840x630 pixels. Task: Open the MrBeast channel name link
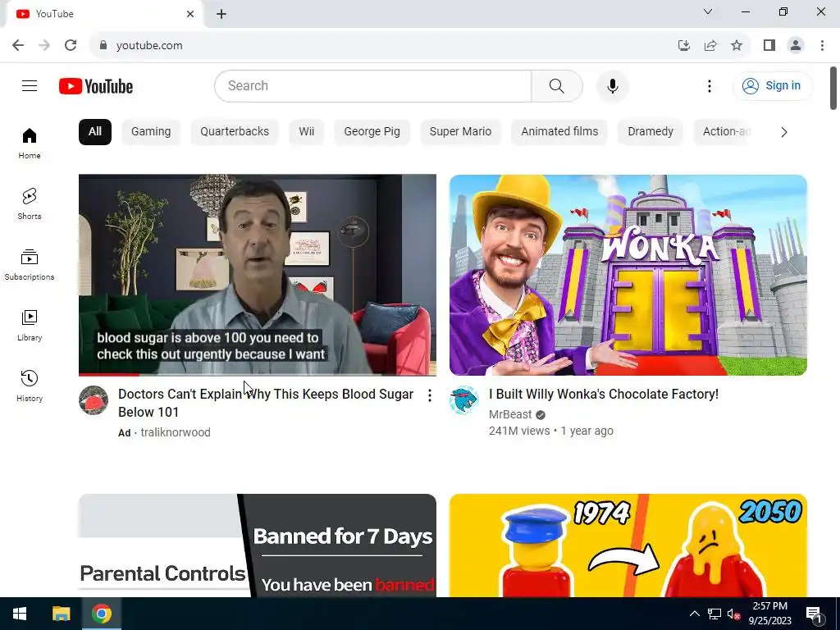coord(510,414)
